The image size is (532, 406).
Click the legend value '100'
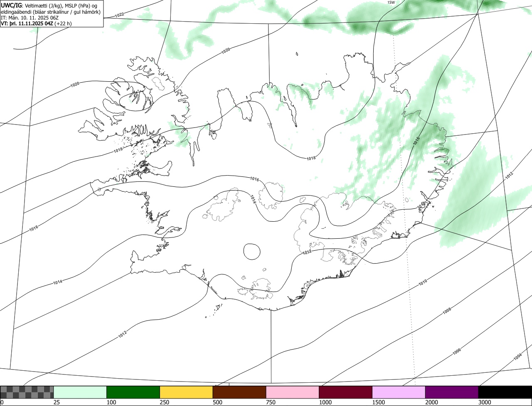point(111,402)
